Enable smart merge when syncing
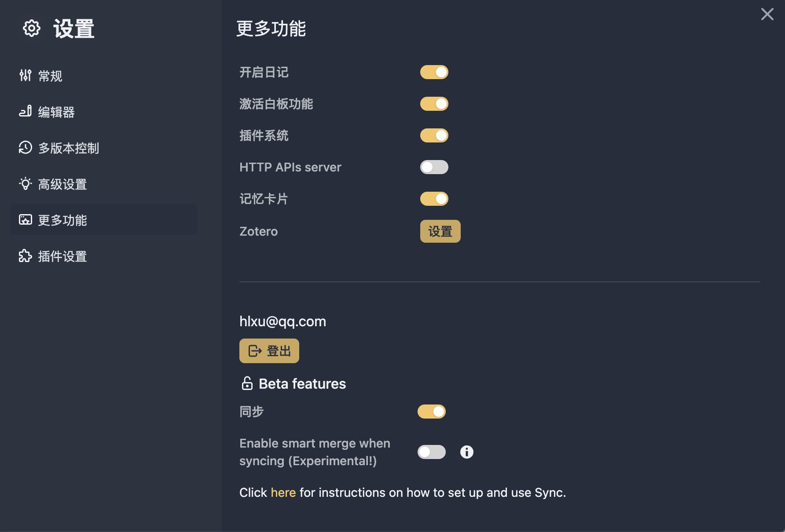Image resolution: width=785 pixels, height=532 pixels. point(432,452)
